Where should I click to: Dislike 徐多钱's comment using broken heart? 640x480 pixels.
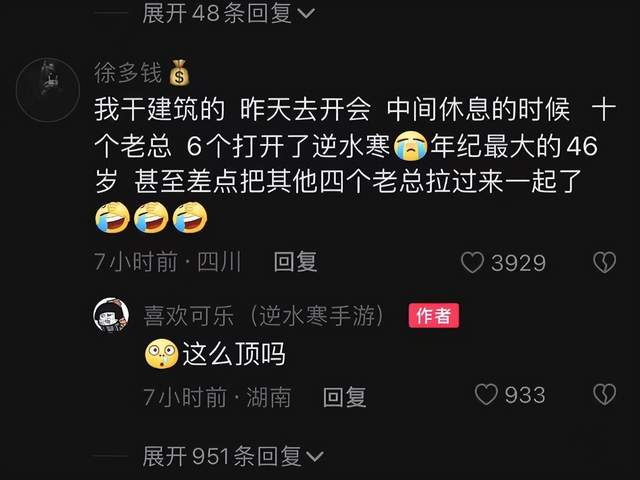click(x=604, y=262)
